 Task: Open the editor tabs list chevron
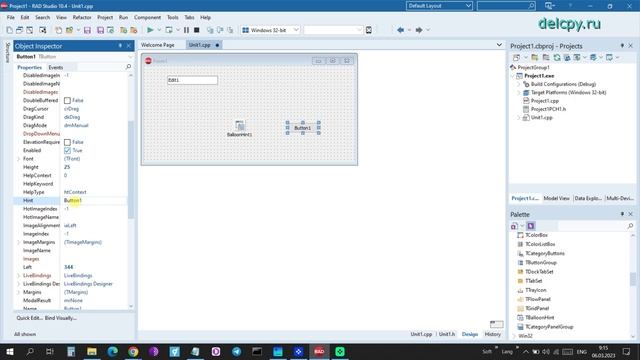click(x=499, y=45)
